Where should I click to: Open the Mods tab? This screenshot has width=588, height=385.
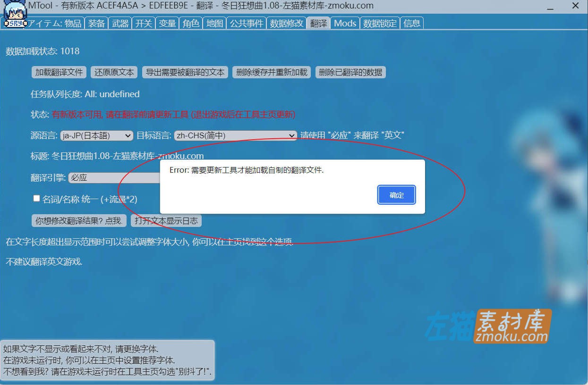click(x=345, y=23)
